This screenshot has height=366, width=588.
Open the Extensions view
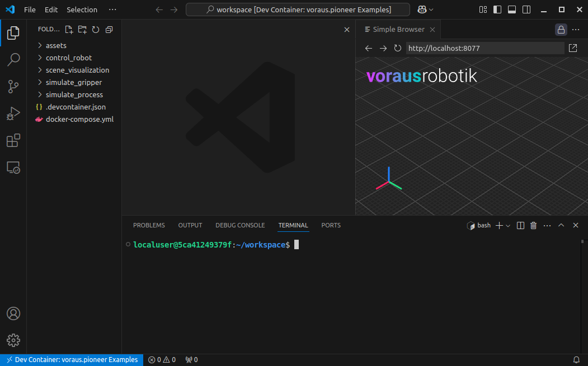pyautogui.click(x=13, y=140)
